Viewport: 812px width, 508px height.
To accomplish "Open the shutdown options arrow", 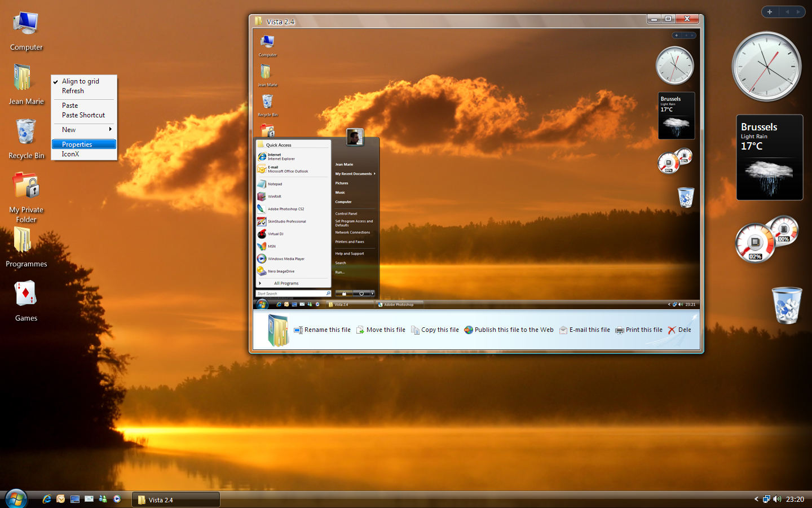I will [372, 293].
